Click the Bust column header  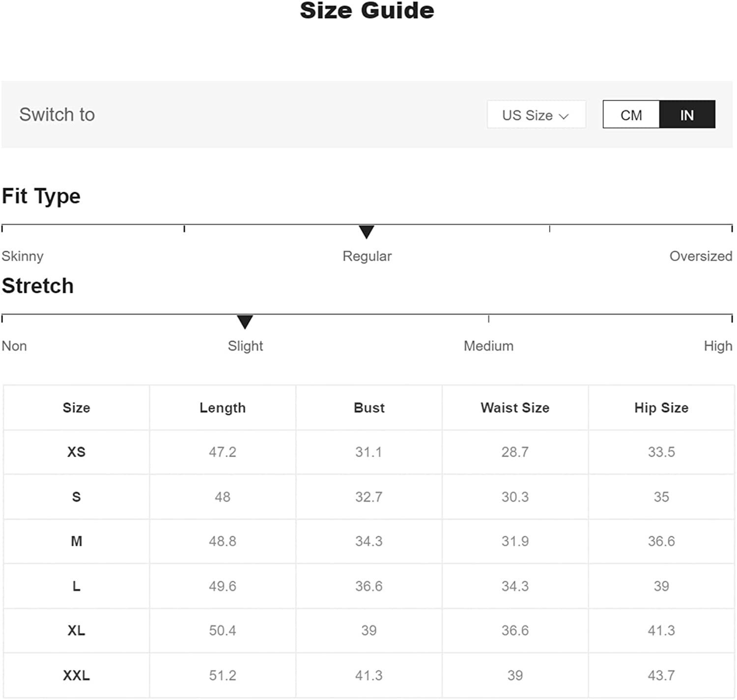click(369, 408)
